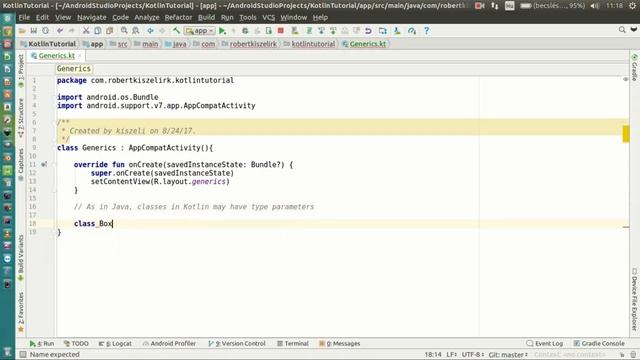640x360 pixels.
Task: Click the KotlinTutorial breadcrumb
Action: 48,44
